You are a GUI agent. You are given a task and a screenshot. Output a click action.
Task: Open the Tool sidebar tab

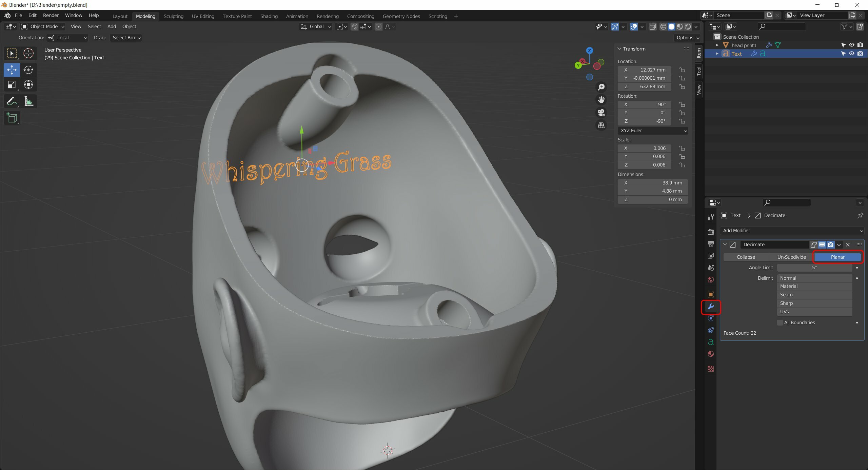[x=699, y=71]
